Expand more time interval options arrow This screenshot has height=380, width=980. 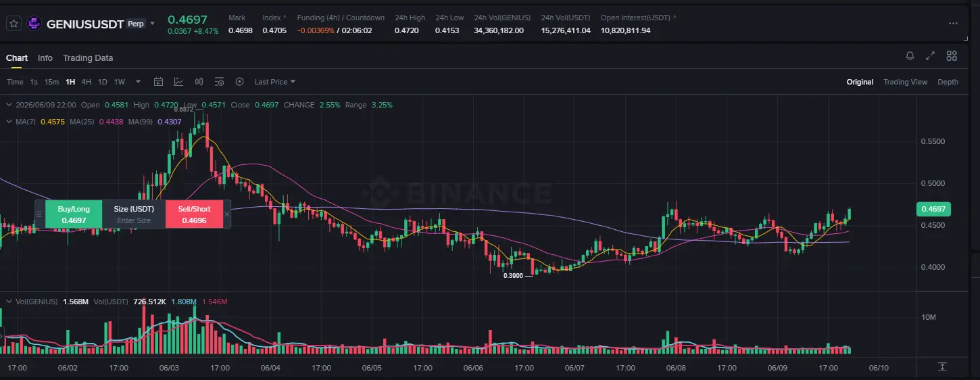click(138, 82)
